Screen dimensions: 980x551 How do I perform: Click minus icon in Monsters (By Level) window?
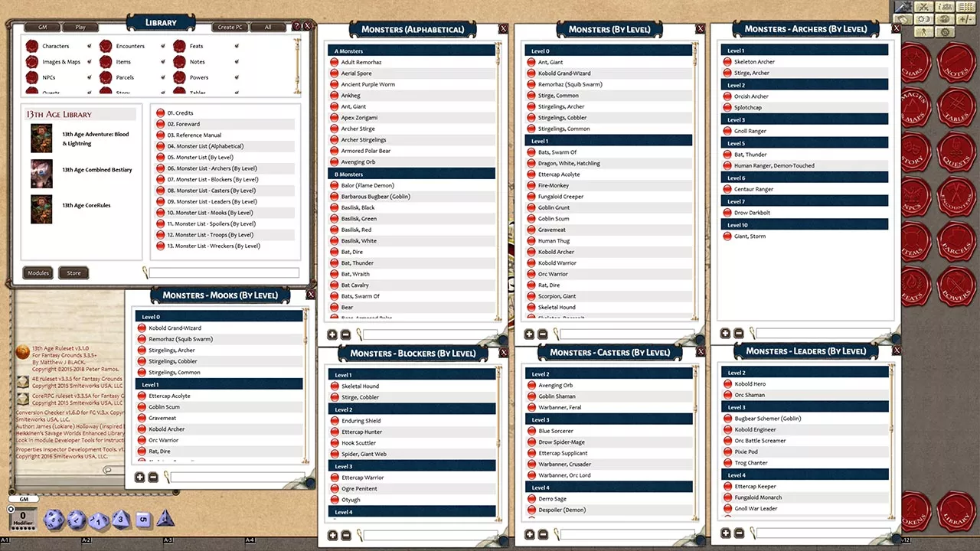coord(543,334)
